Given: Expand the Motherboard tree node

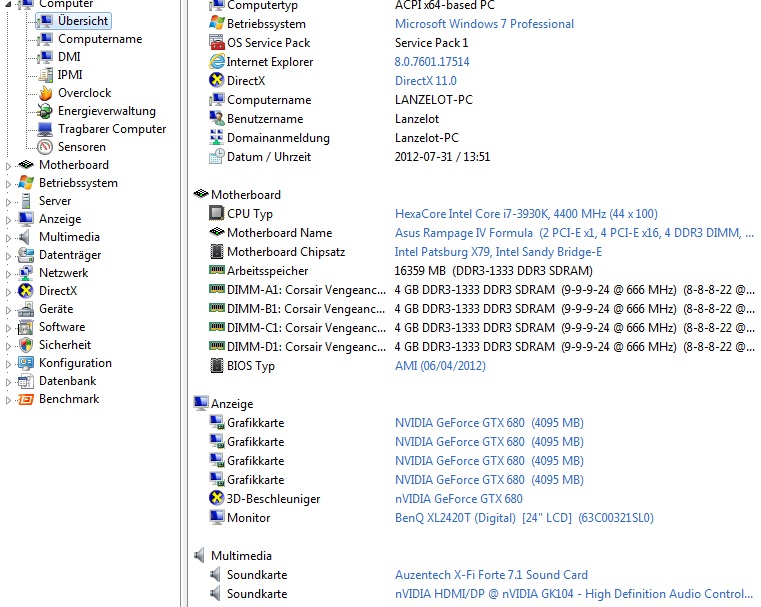Looking at the screenshot, I should point(8,166).
